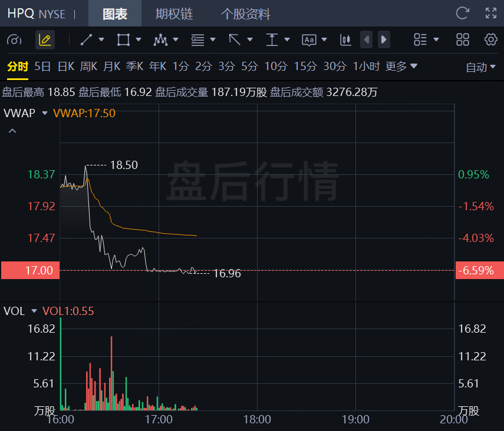Open the four-square grid layout icon
The image size is (504, 431).
point(463,40)
